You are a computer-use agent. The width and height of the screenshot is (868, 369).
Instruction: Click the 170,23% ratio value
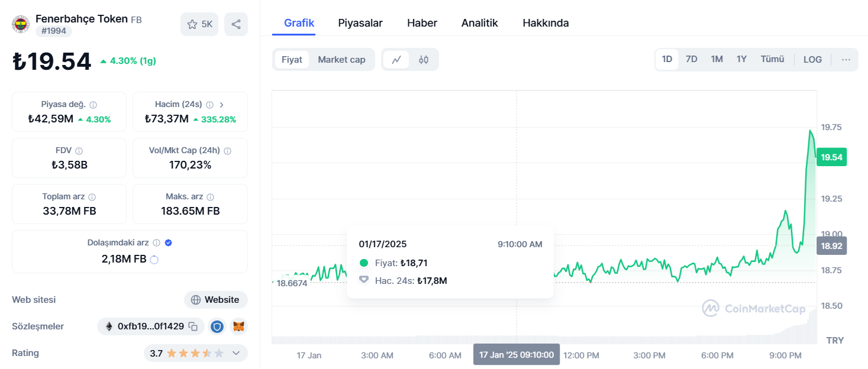point(190,165)
